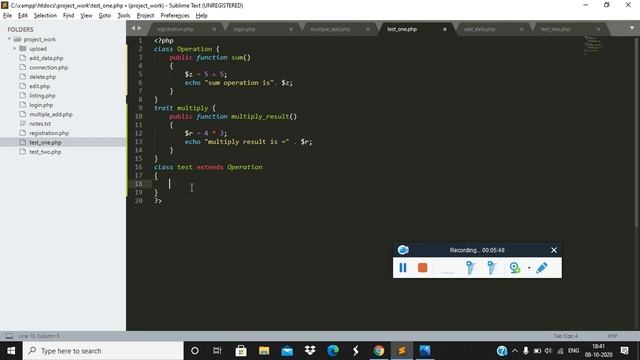The width and height of the screenshot is (640, 360).
Task: Click unsaved dot on test_one.php tab
Action: pos(444,29)
